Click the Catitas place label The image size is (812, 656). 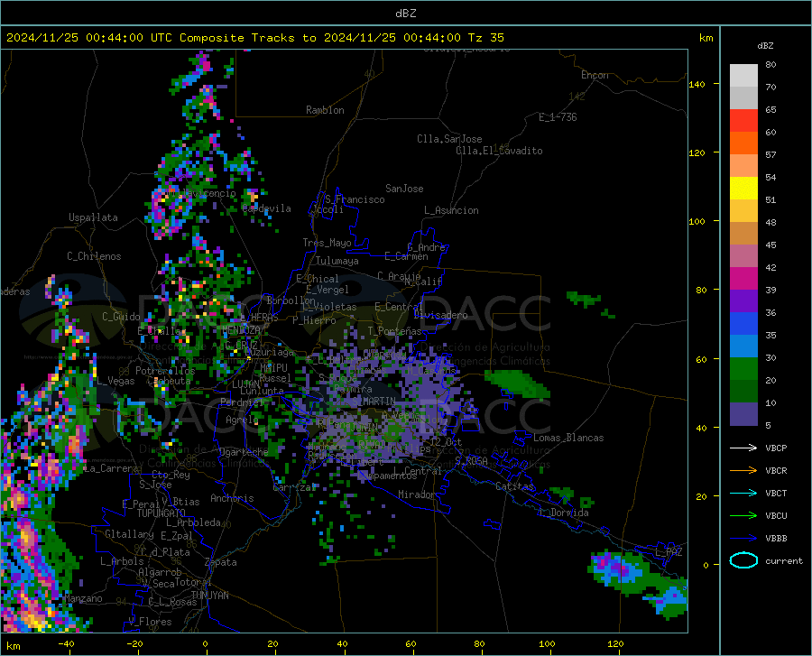tap(514, 486)
